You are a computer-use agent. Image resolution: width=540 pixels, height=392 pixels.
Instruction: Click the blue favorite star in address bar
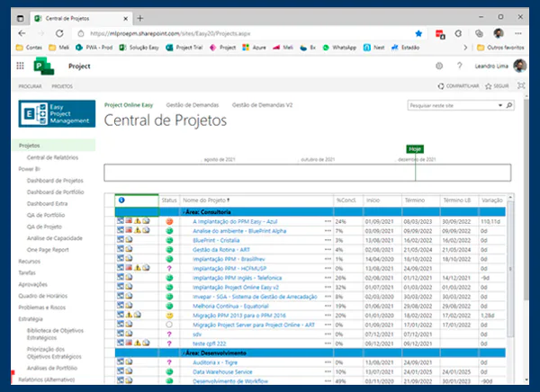pos(418,33)
